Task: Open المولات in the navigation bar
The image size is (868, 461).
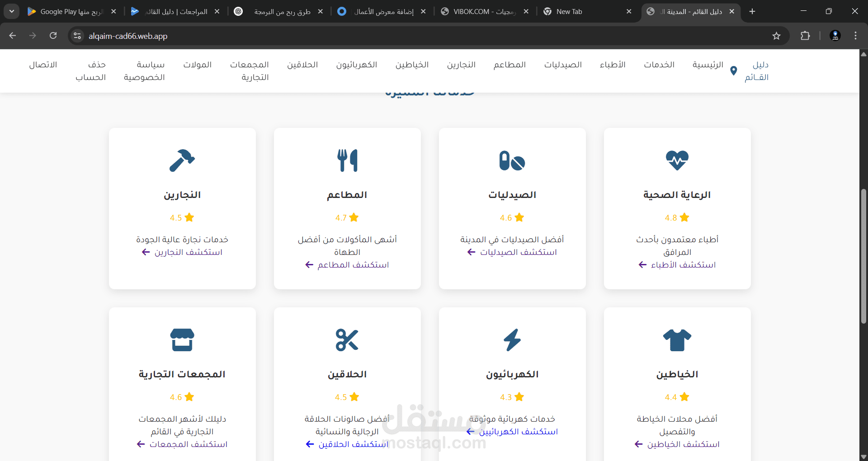Action: click(197, 65)
